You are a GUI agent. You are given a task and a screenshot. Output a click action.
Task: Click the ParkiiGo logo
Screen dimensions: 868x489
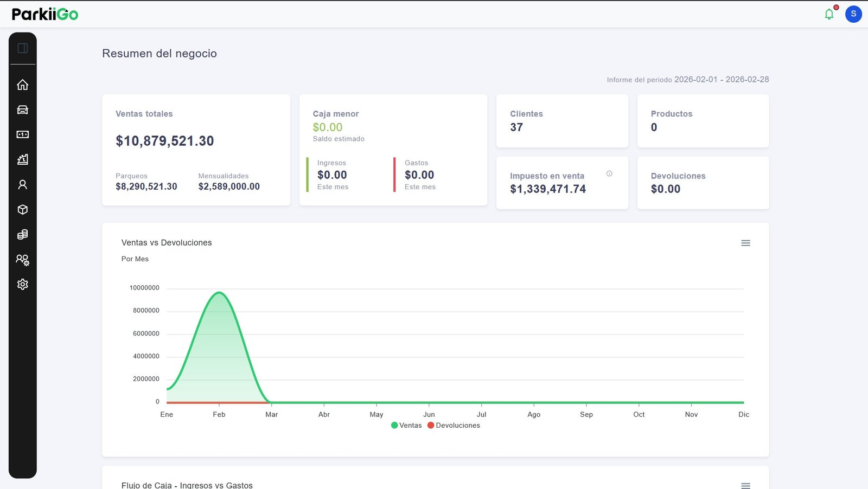click(45, 14)
